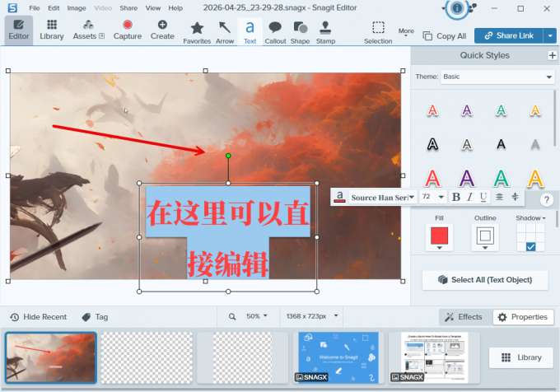This screenshot has height=392, width=560.
Task: Open horizontal text alignment options
Action: click(x=499, y=197)
